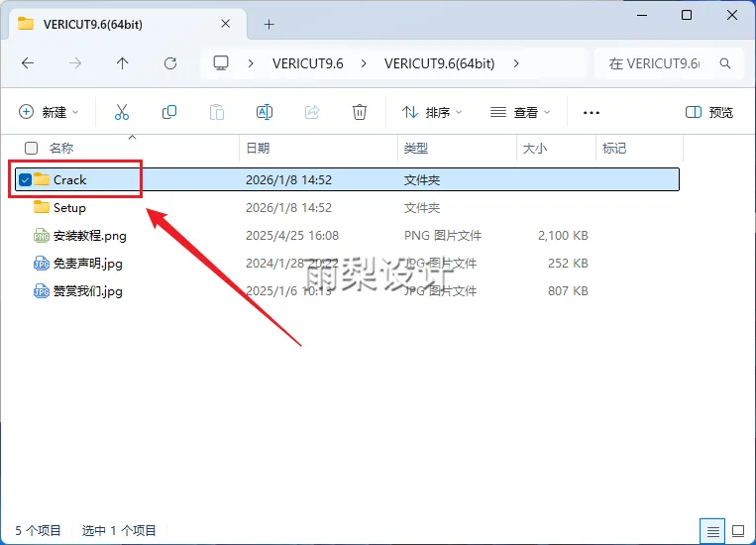This screenshot has width=756, height=545.
Task: Select the 免责声明.jpg file name
Action: point(88,264)
